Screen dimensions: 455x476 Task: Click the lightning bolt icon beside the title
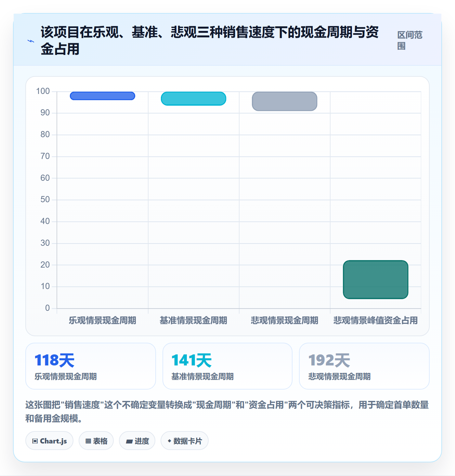31,41
